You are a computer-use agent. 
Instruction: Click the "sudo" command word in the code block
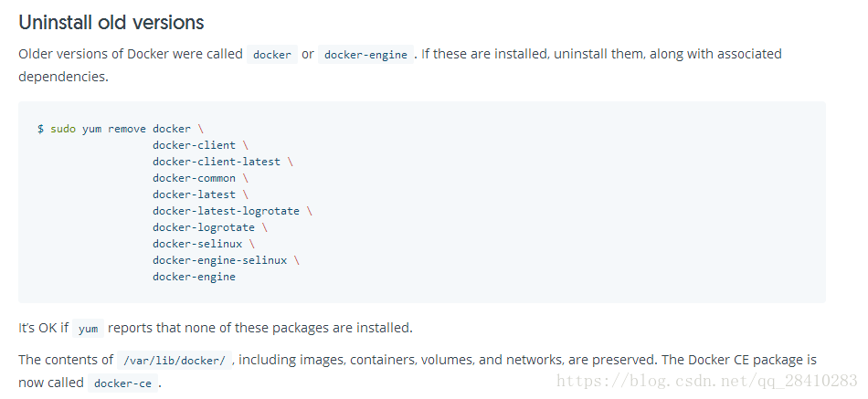point(63,129)
